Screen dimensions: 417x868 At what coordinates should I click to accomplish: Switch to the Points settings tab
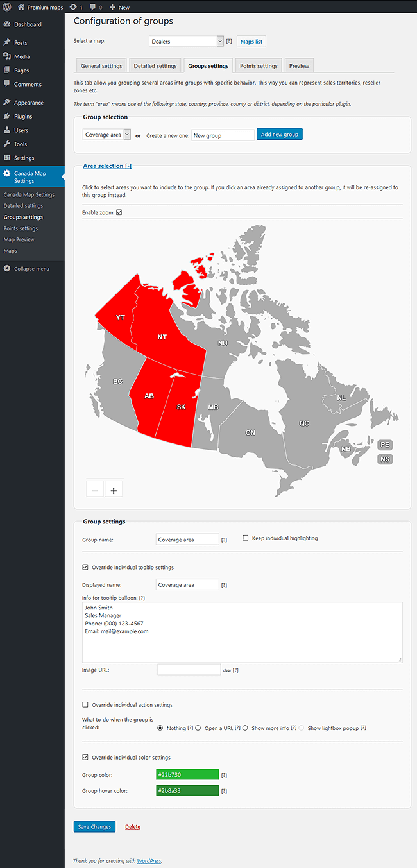[259, 65]
